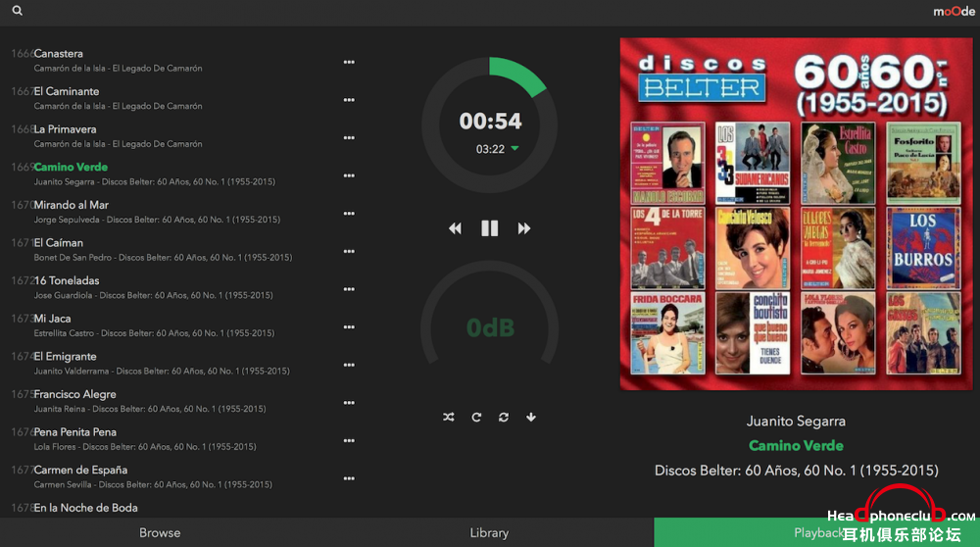Open options menu for Mirando al Mar

[x=349, y=213]
